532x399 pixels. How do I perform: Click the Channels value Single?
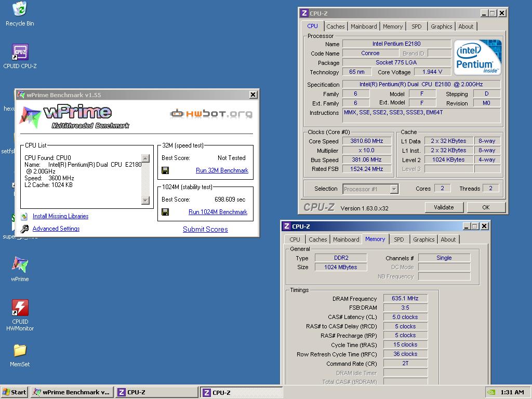(444, 258)
